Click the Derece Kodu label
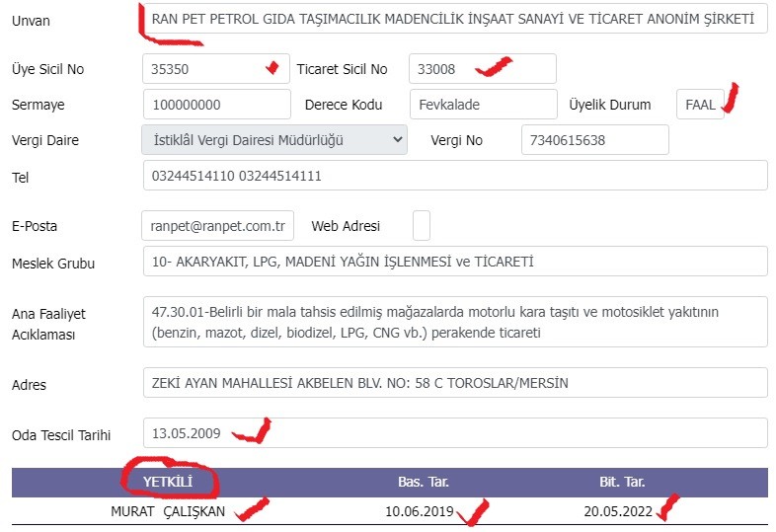This screenshot has width=776, height=532. 344,105
